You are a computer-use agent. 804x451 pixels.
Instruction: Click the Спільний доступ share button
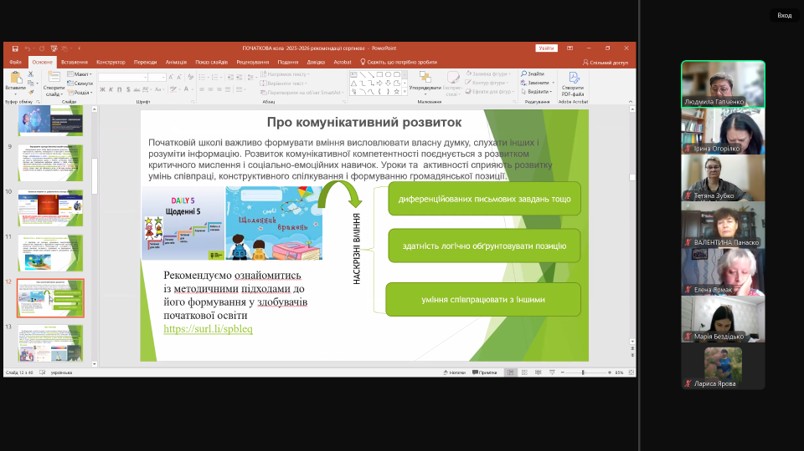point(606,62)
